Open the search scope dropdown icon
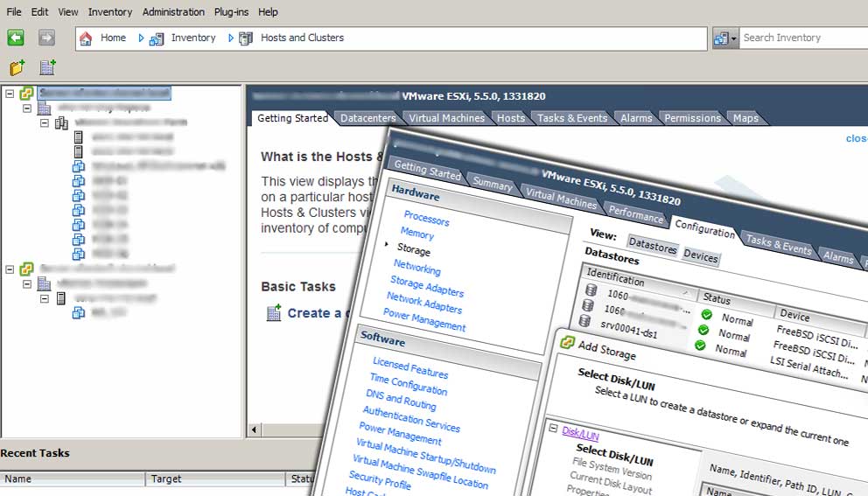 click(x=725, y=38)
